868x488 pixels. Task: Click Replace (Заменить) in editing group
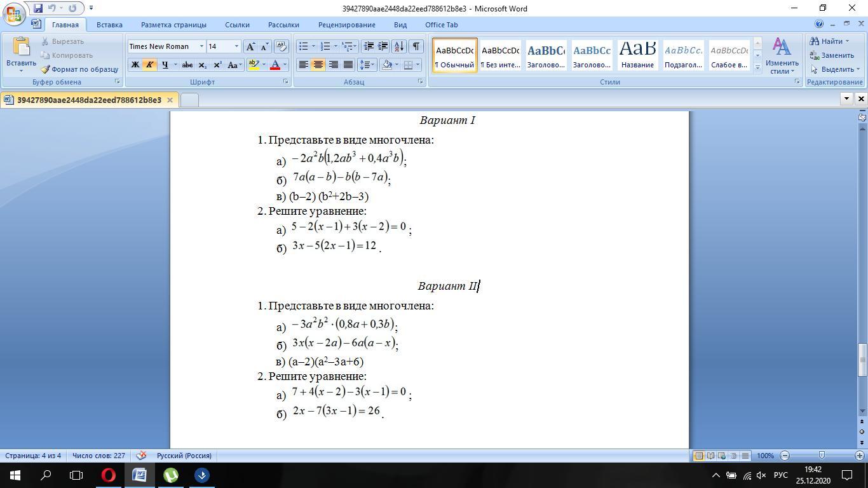click(x=832, y=55)
